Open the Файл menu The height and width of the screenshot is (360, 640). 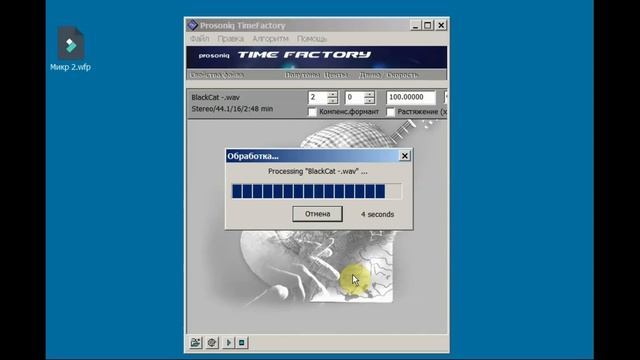tap(200, 38)
